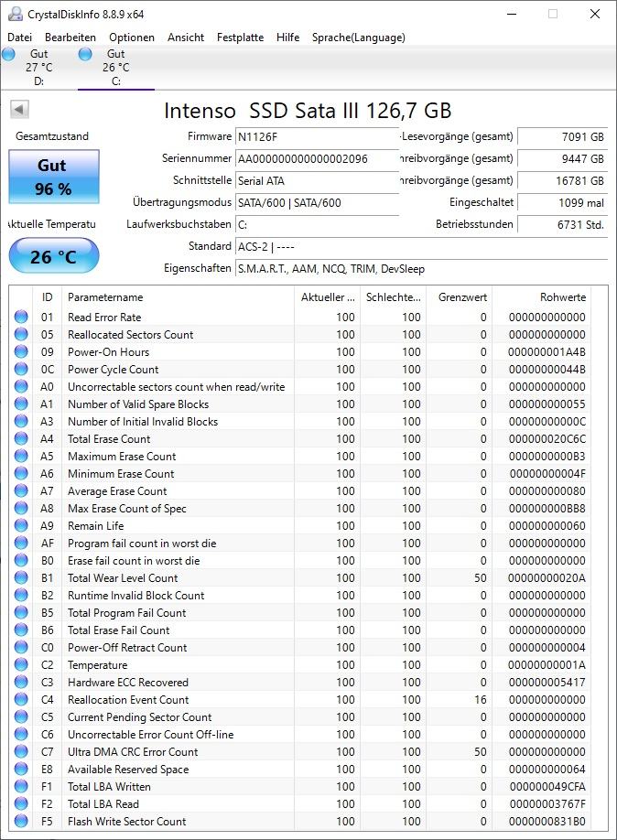Click the ID column header
Viewport: 617px width, 840px height.
point(48,296)
